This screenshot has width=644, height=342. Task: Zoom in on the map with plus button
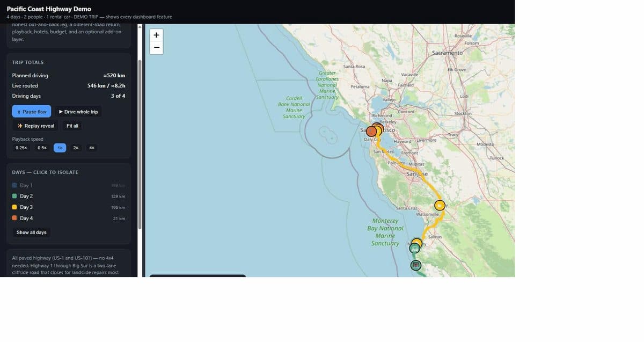pyautogui.click(x=156, y=35)
